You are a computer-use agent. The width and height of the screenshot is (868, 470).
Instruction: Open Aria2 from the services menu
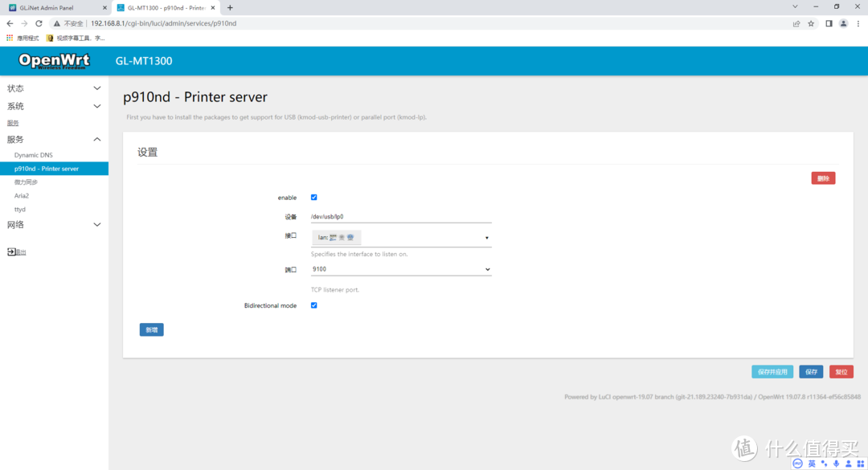point(22,195)
